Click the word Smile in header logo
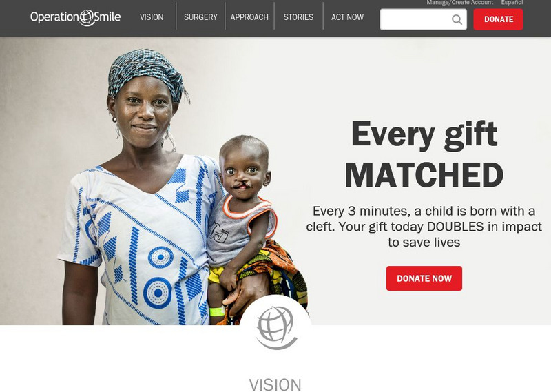This screenshot has height=392, width=551. click(x=107, y=17)
